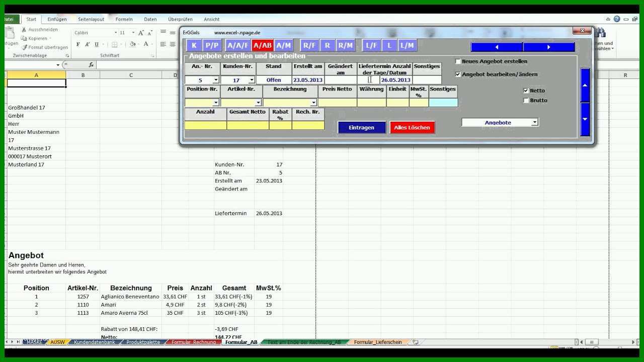The width and height of the screenshot is (644, 362).
Task: Click the binoculars find and select icon
Action: [x=600, y=33]
